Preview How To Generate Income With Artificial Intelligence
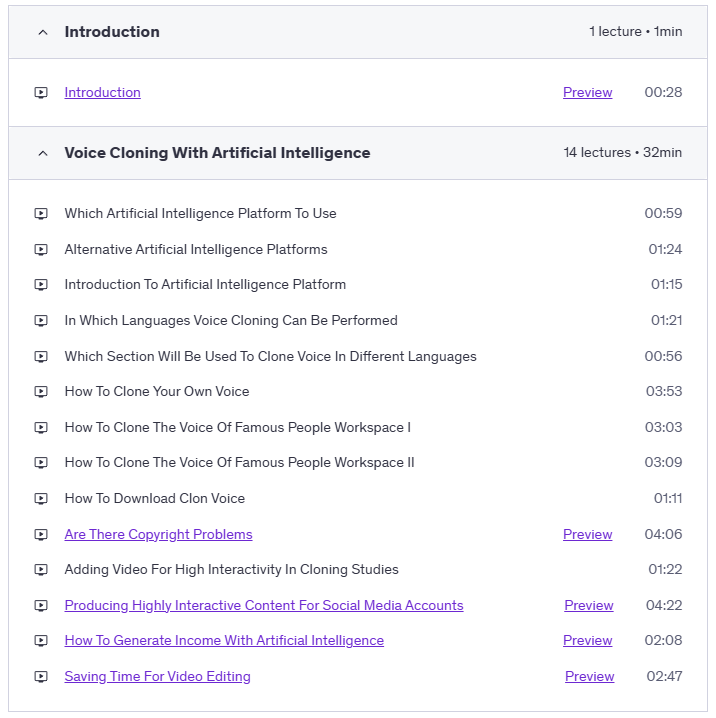 (587, 641)
